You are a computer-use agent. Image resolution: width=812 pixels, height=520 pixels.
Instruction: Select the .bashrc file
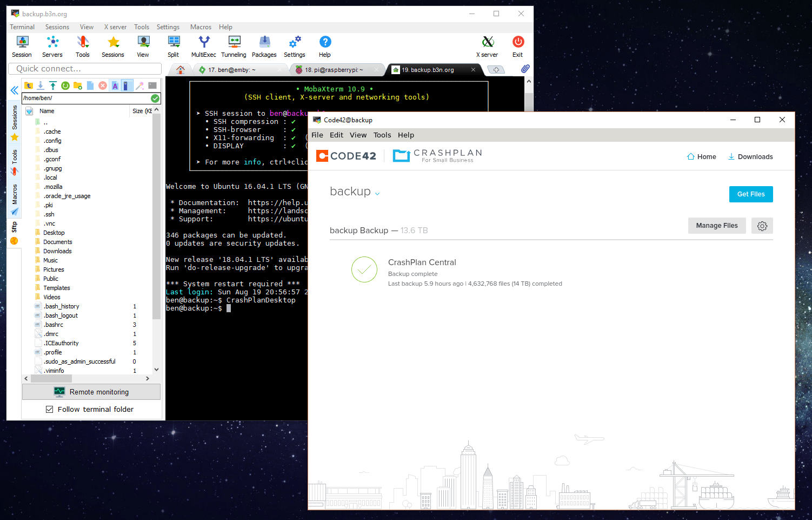(54, 325)
